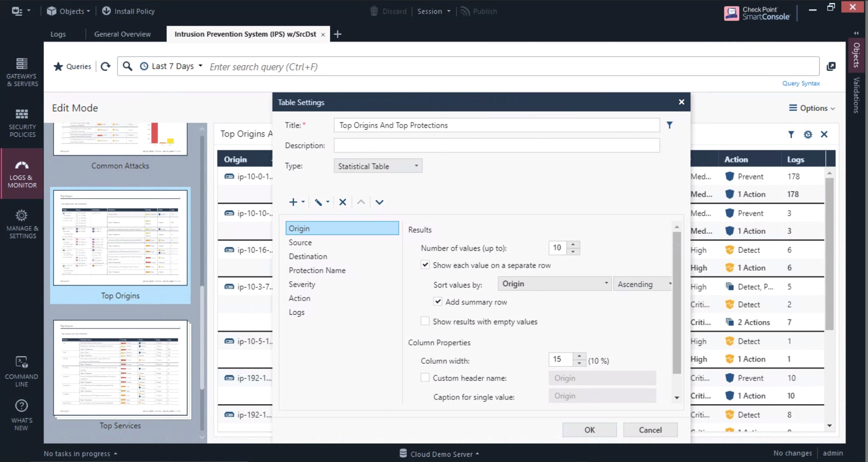The image size is (868, 462).
Task: Open the Security Policies view
Action: pyautogui.click(x=22, y=123)
